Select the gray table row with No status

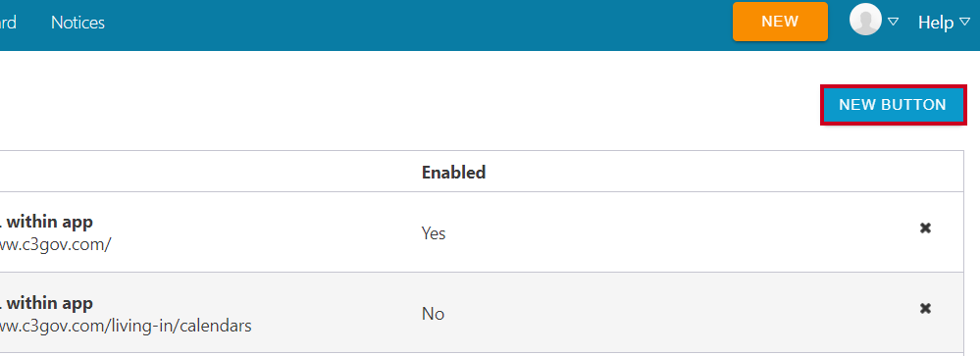[x=482, y=312]
